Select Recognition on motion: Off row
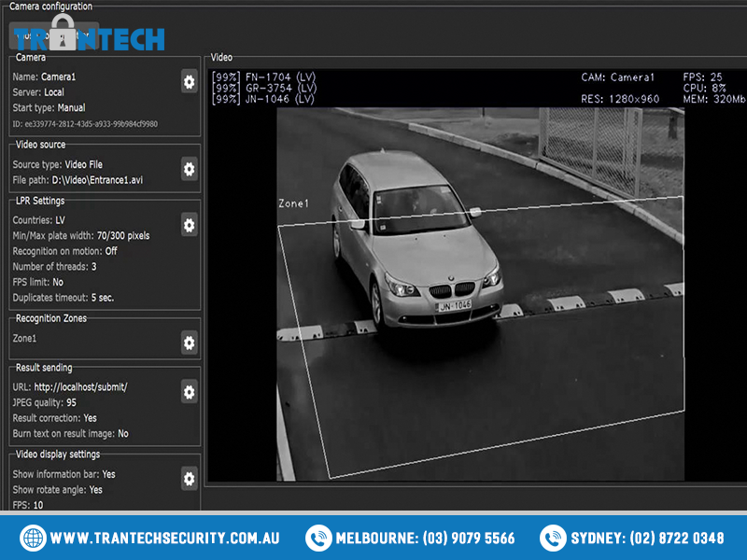The width and height of the screenshot is (747, 560). [64, 251]
